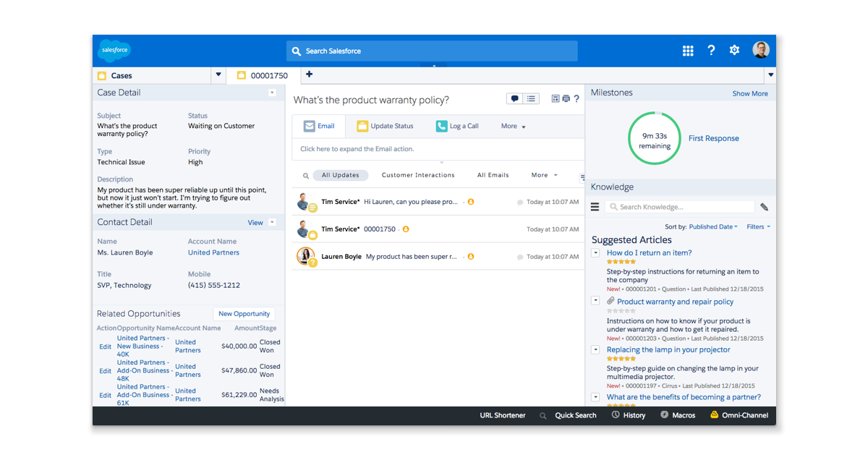Open the United Partners account link
The height and width of the screenshot is (463, 868).
point(213,252)
